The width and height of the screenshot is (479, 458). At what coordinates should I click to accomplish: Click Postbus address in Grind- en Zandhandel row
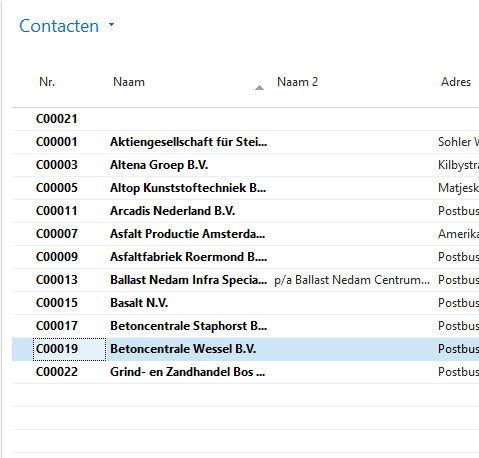pos(458,372)
